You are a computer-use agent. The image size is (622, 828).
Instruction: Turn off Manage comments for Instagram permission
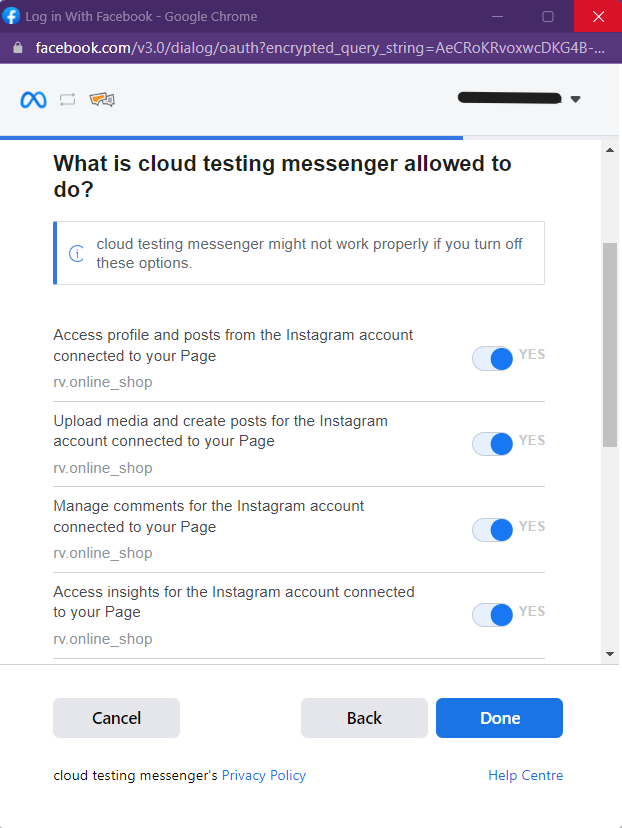pyautogui.click(x=492, y=530)
